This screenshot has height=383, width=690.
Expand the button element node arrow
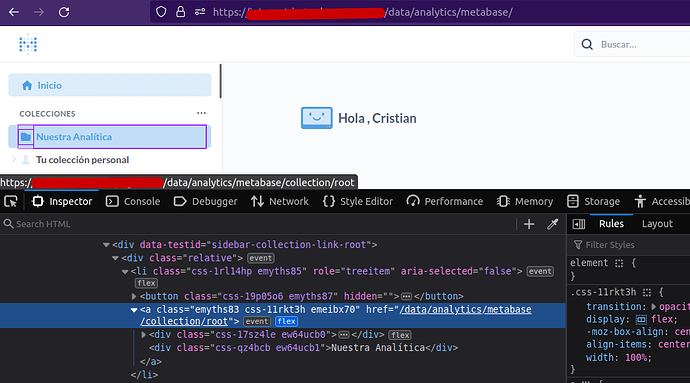134,296
